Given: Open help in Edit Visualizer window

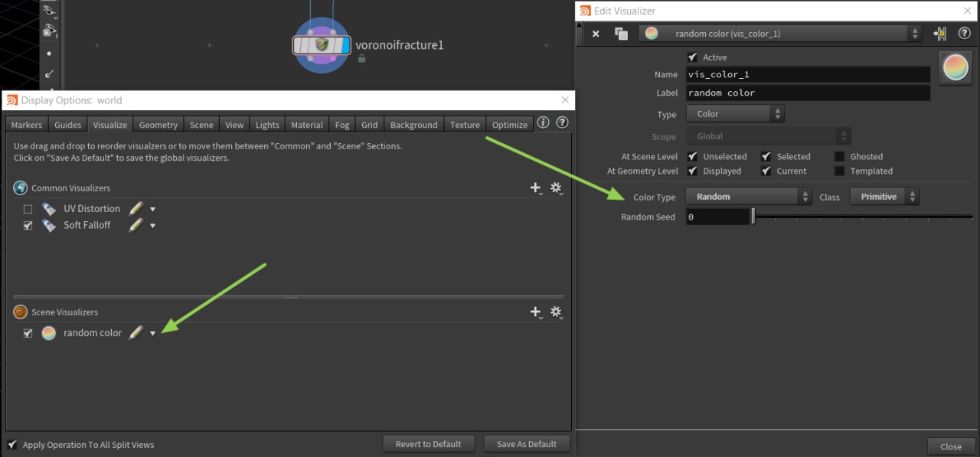Looking at the screenshot, I should [964, 34].
